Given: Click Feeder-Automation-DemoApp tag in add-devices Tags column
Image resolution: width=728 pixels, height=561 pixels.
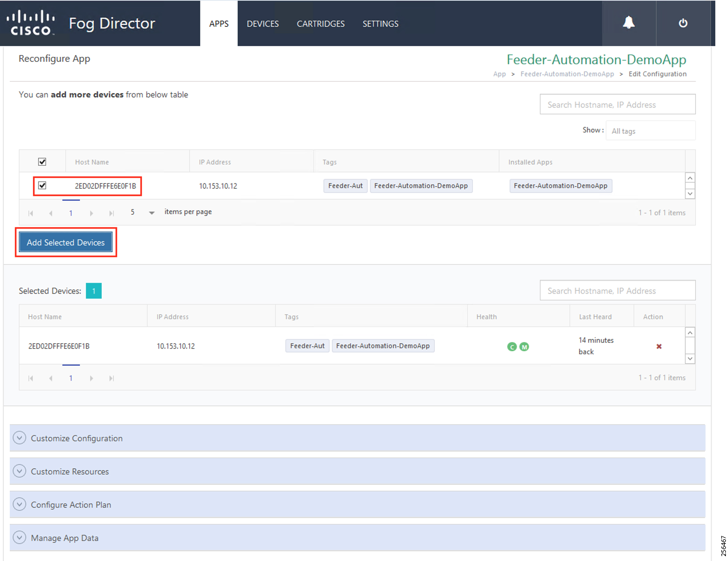Looking at the screenshot, I should click(x=421, y=186).
